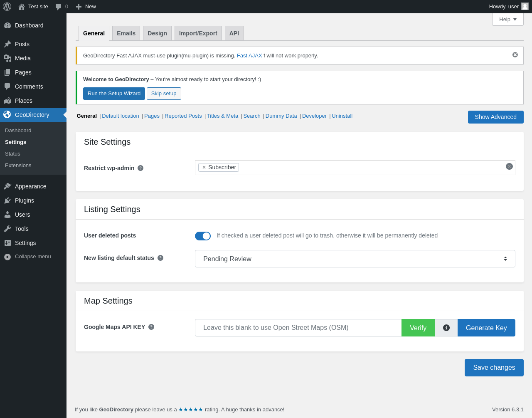The image size is (532, 418).
Task: Click inside the Restrict wp-admin roles field
Action: pos(355,168)
